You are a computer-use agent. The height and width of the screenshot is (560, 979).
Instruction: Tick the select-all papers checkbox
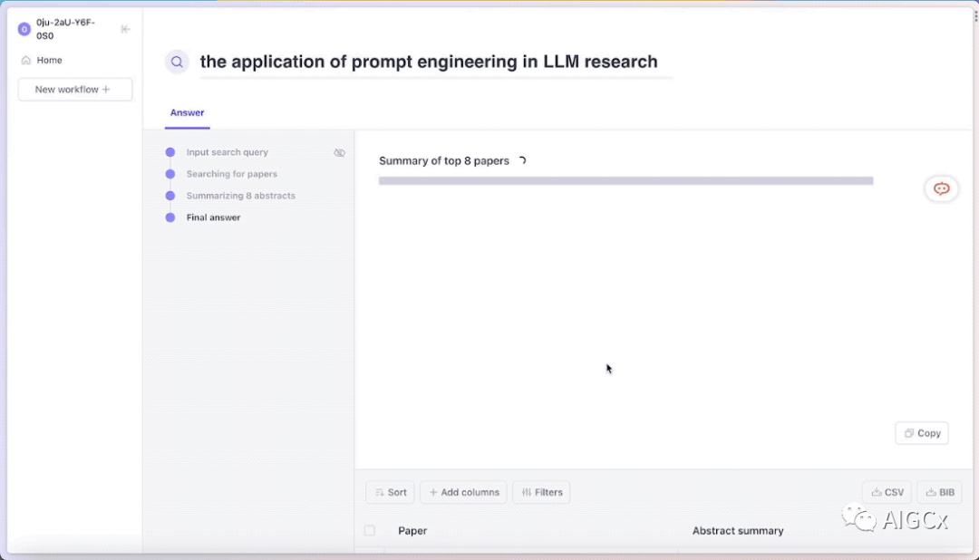pyautogui.click(x=370, y=531)
